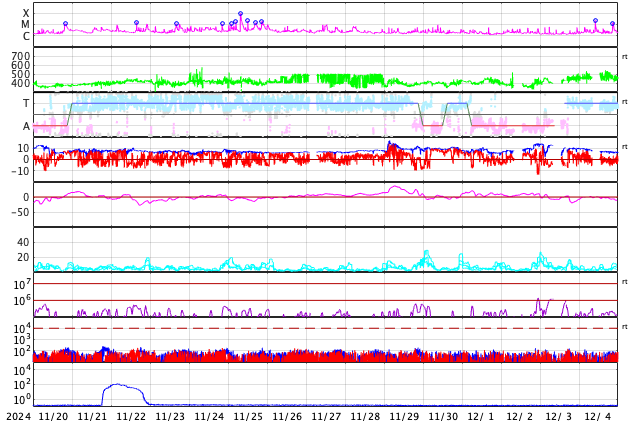Select the 11/23 date label

pyautogui.click(x=170, y=417)
